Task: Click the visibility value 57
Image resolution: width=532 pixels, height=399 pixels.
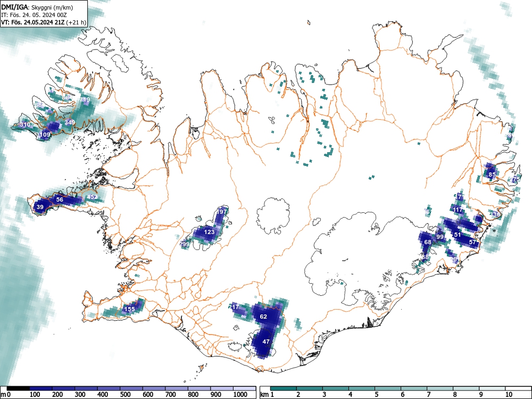Action: coord(472,242)
